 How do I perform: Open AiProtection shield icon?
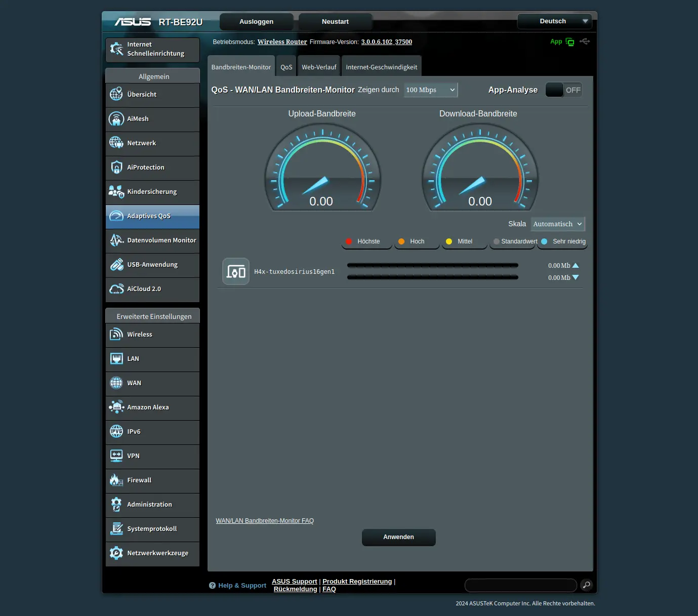116,168
